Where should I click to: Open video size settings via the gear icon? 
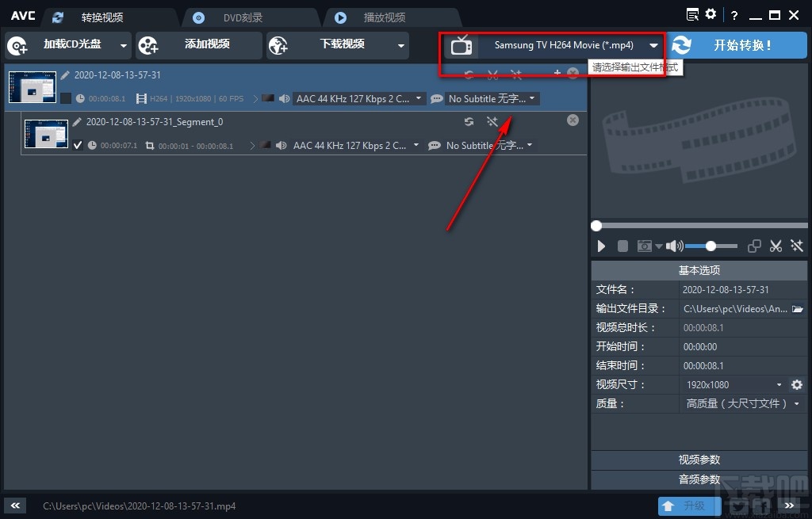point(796,384)
